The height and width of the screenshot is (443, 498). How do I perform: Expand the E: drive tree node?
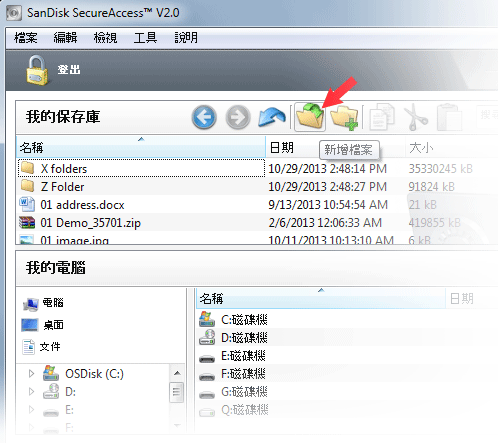[31, 409]
